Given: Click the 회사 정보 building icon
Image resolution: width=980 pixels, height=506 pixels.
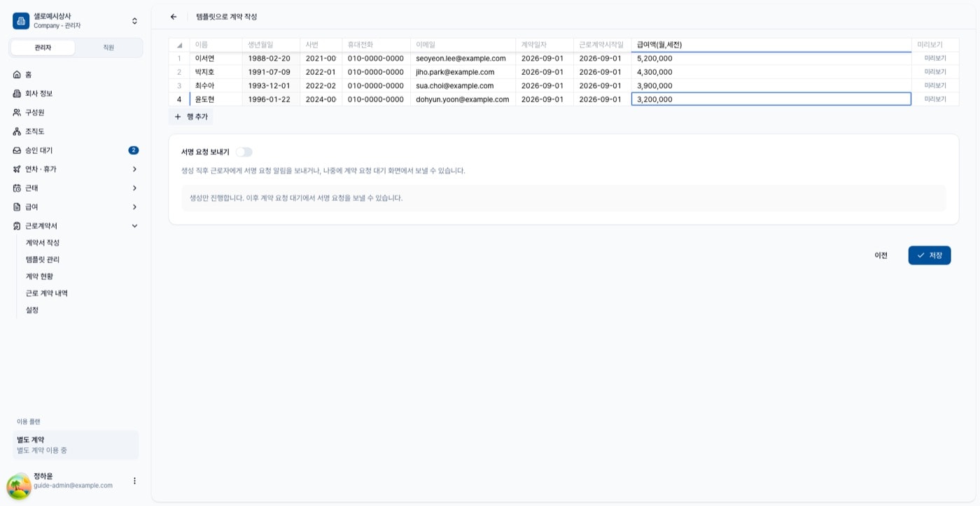Looking at the screenshot, I should coord(17,93).
